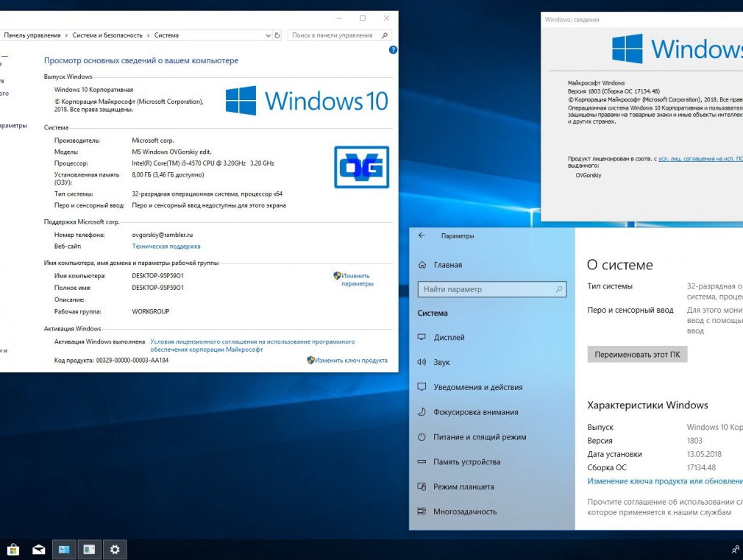Click the OVG logo in the System window
The width and height of the screenshot is (743, 560).
(x=361, y=167)
